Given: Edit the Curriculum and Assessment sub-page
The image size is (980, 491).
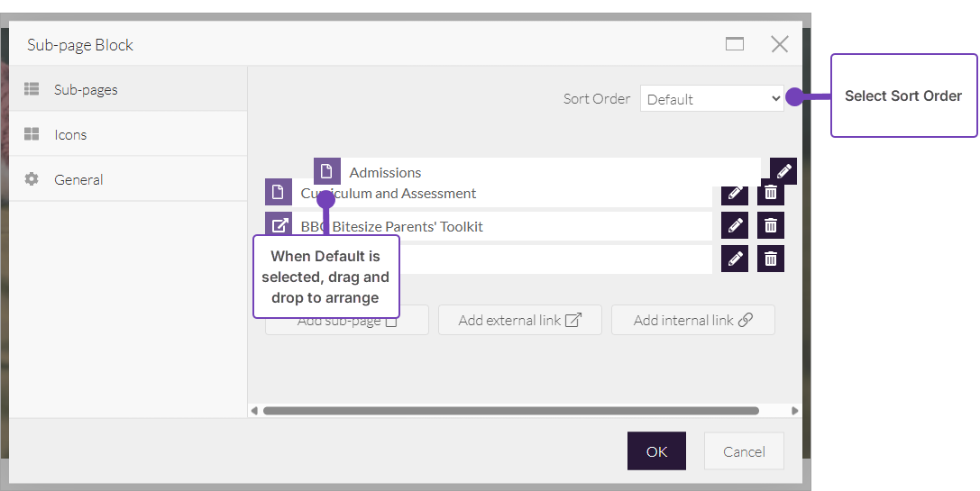Looking at the screenshot, I should click(x=735, y=194).
